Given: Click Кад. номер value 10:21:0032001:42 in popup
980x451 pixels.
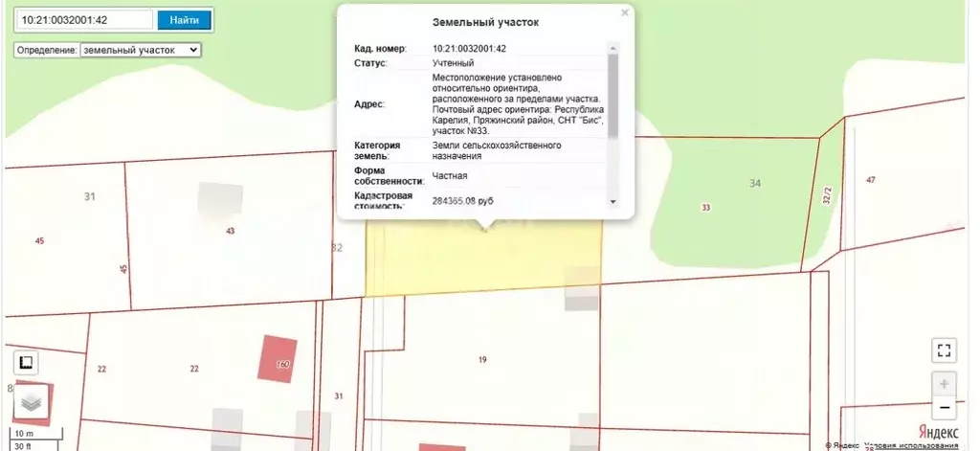Looking at the screenshot, I should 469,49.
